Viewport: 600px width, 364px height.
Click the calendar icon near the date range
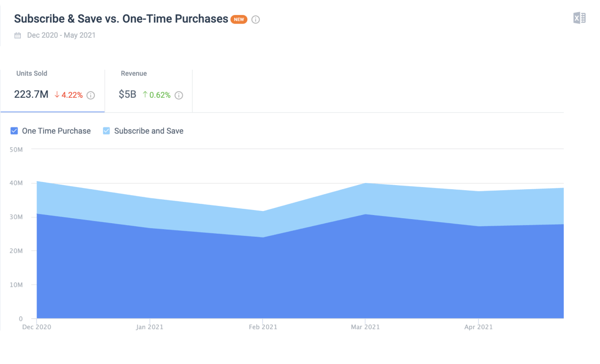click(x=17, y=35)
